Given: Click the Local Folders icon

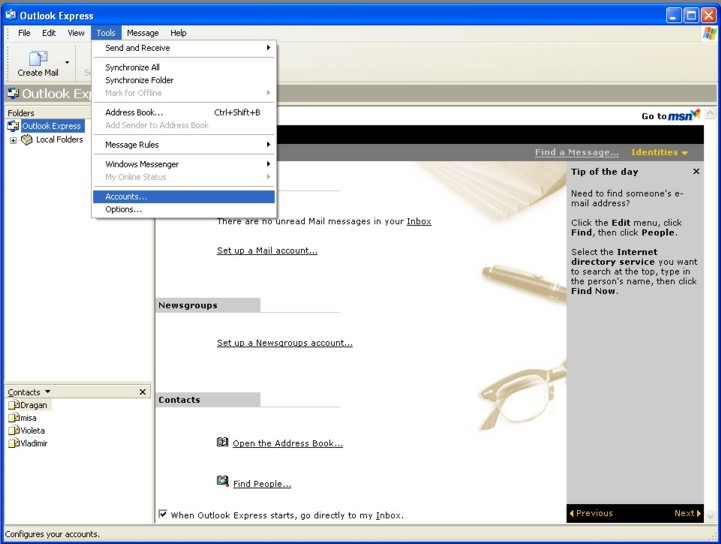Looking at the screenshot, I should (x=28, y=139).
